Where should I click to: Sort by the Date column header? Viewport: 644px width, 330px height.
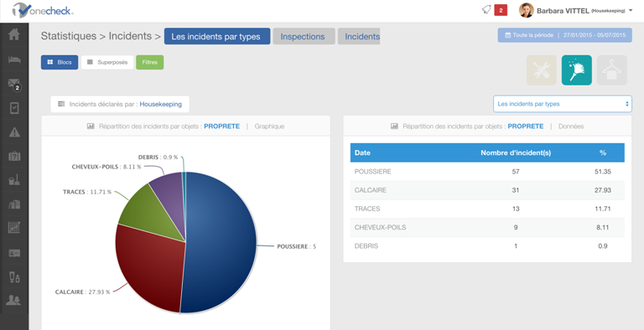tap(362, 152)
